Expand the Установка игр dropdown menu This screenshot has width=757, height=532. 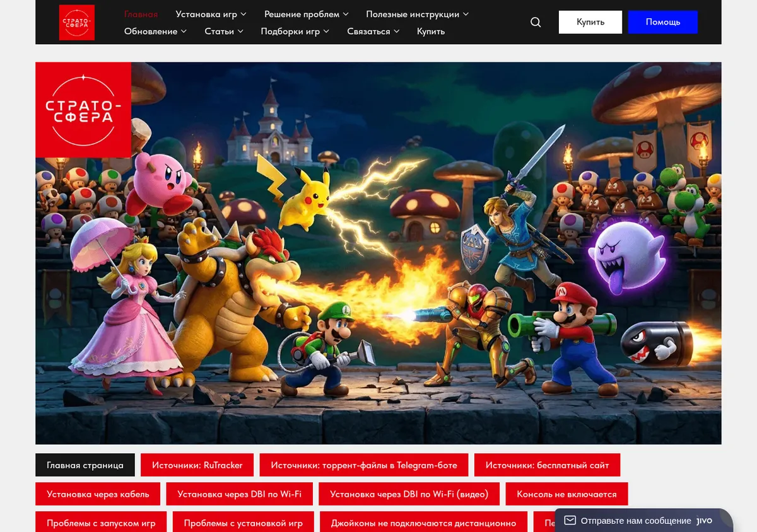pyautogui.click(x=211, y=14)
